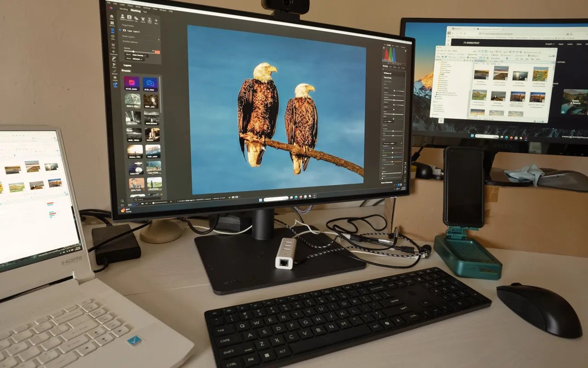Toggle the Layer 0 target mask visibility
The width and height of the screenshot is (588, 368).
pos(120,30)
